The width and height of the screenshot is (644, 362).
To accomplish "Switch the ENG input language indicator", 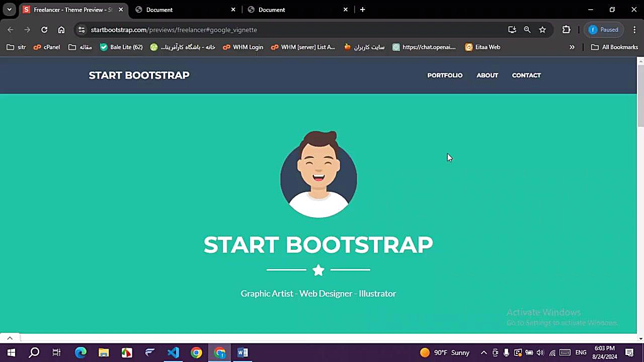I will coord(581,352).
